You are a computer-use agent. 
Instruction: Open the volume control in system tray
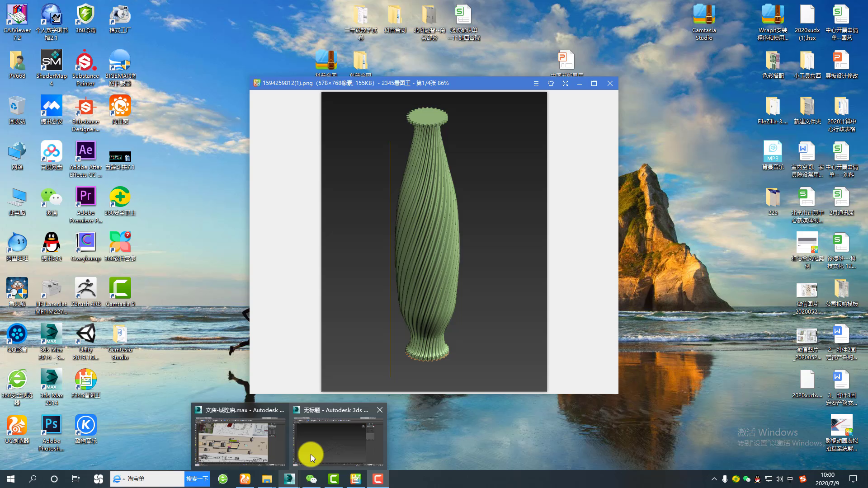pos(779,479)
